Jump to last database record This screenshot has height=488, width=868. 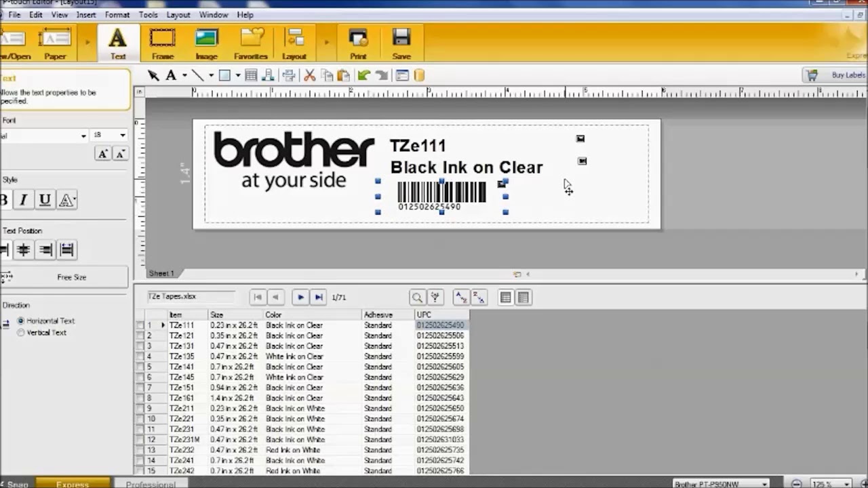(318, 298)
